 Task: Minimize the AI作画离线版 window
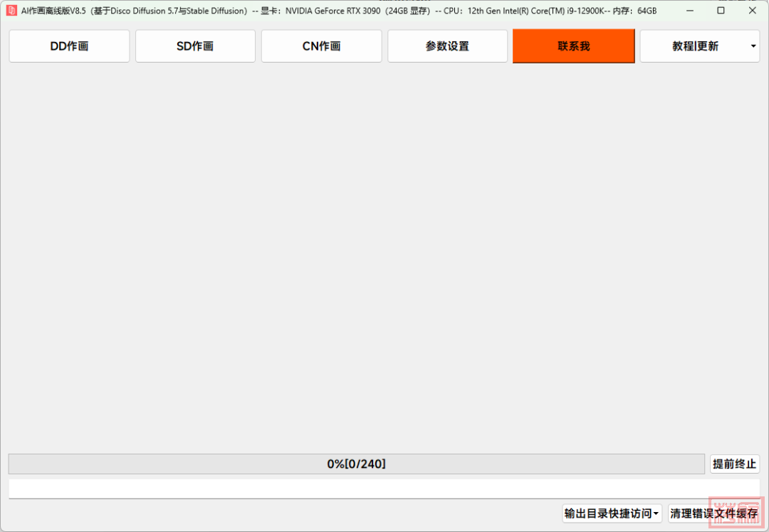click(x=689, y=11)
